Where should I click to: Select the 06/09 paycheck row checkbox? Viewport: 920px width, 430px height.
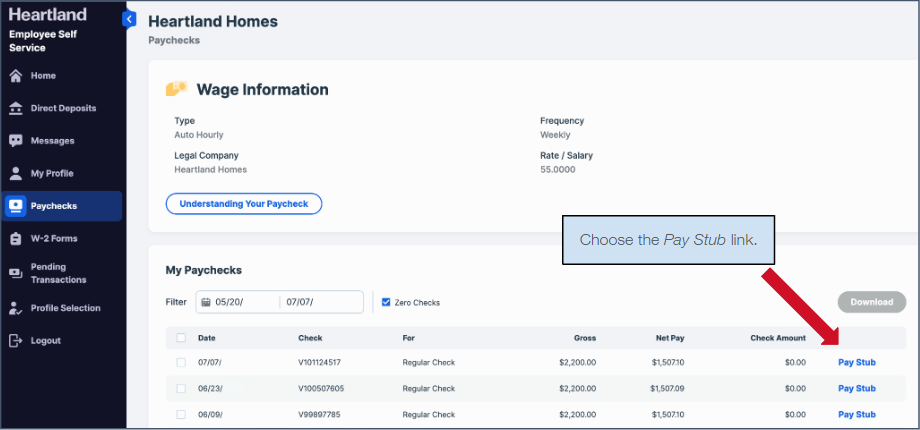click(x=181, y=414)
